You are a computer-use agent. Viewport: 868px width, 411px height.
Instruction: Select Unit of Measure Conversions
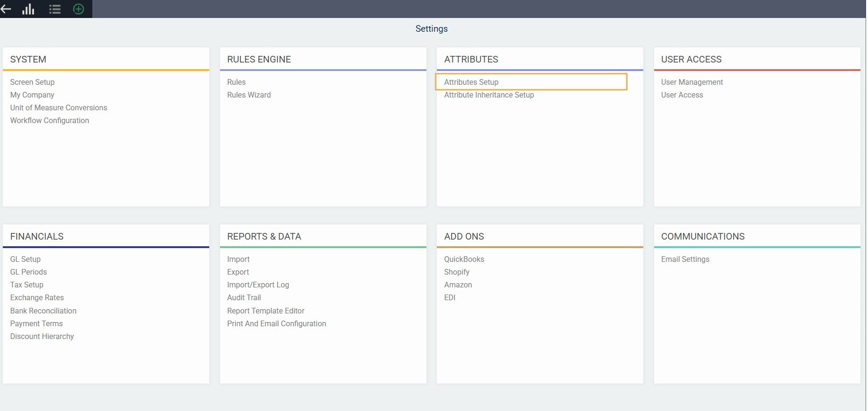pyautogui.click(x=59, y=107)
